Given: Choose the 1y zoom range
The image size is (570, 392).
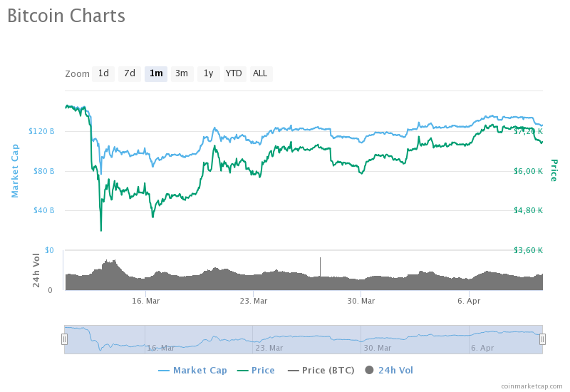Looking at the screenshot, I should coord(209,74).
